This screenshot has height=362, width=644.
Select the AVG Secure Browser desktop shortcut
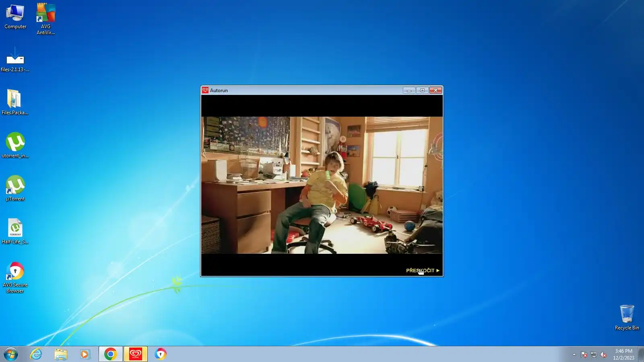click(15, 278)
